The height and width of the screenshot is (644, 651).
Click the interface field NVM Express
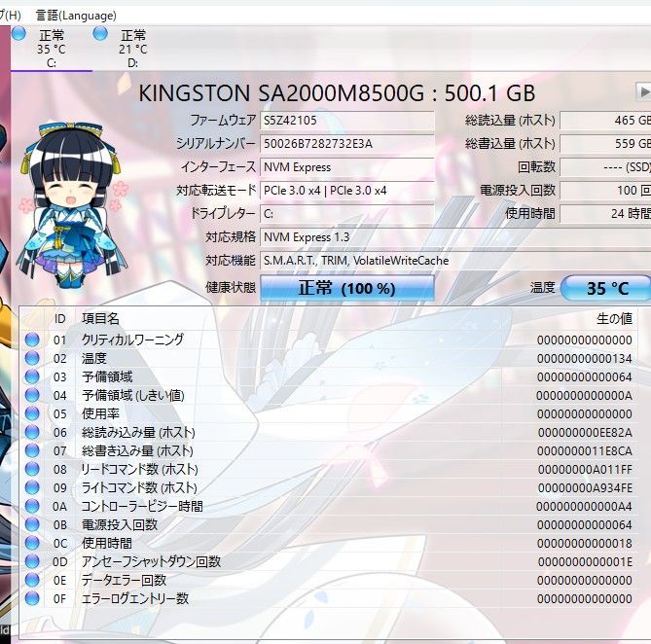(x=347, y=167)
